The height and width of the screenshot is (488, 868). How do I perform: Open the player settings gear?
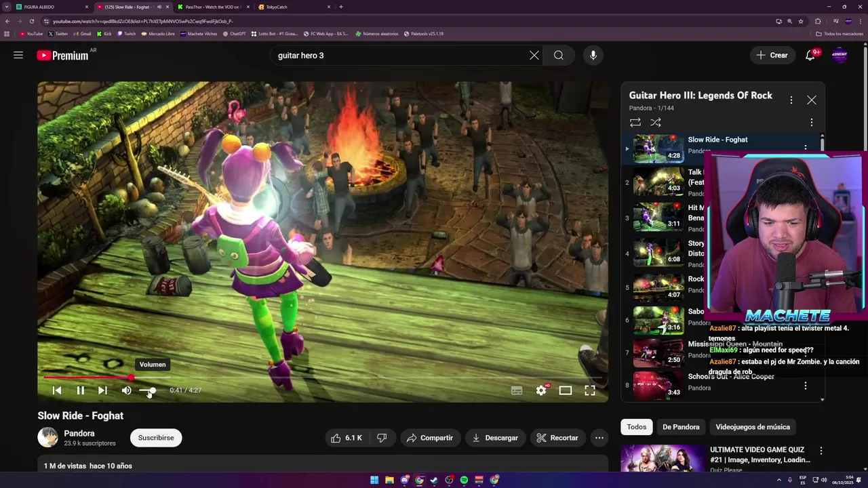(x=541, y=390)
